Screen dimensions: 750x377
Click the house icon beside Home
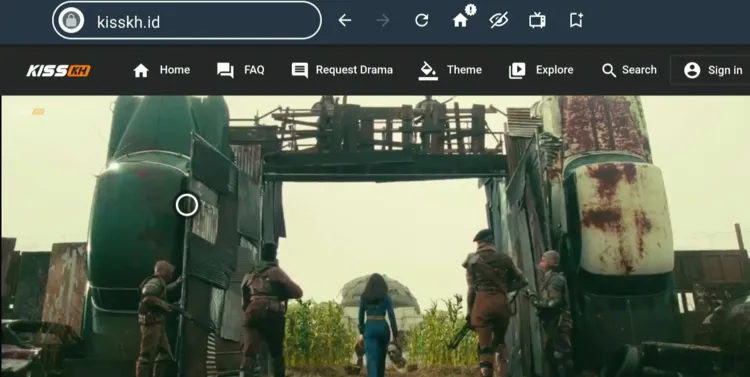click(x=141, y=71)
